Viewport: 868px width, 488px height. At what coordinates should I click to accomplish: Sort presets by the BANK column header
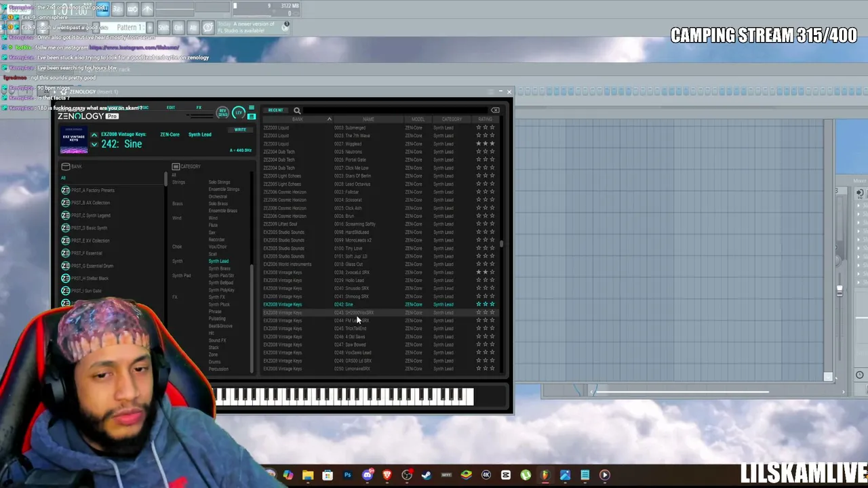click(297, 119)
